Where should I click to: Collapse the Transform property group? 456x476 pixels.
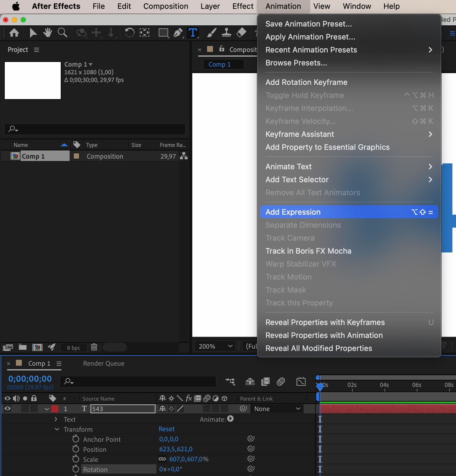[x=57, y=429]
